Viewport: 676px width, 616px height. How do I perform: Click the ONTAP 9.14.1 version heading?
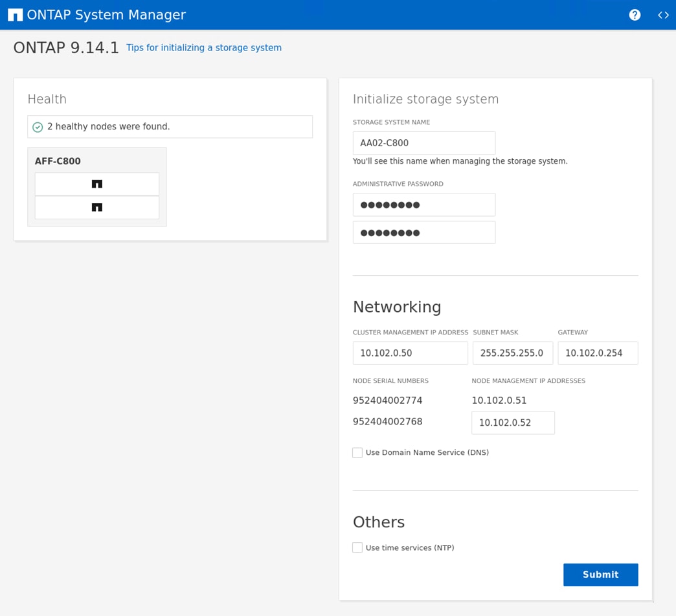(x=66, y=47)
